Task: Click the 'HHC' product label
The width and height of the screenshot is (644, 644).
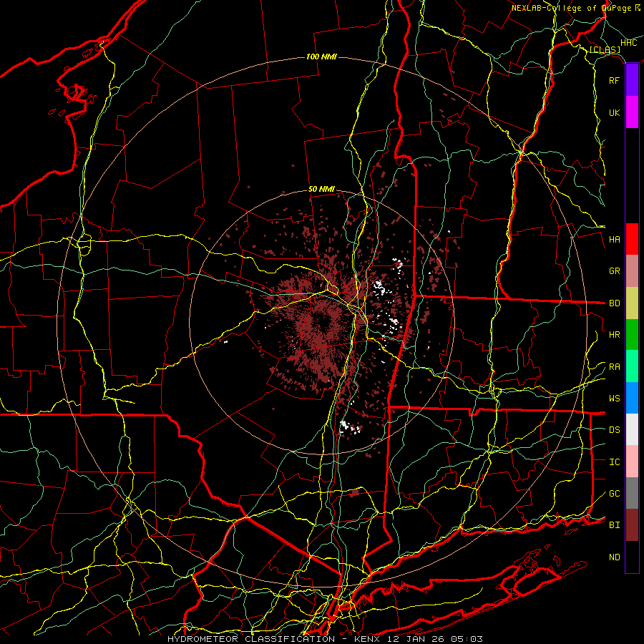Action: 628,43
